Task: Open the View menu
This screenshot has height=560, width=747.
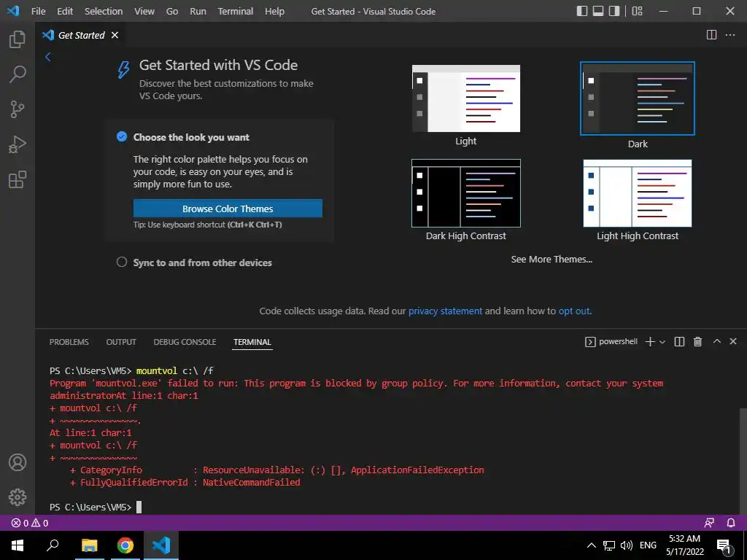Action: (144, 11)
